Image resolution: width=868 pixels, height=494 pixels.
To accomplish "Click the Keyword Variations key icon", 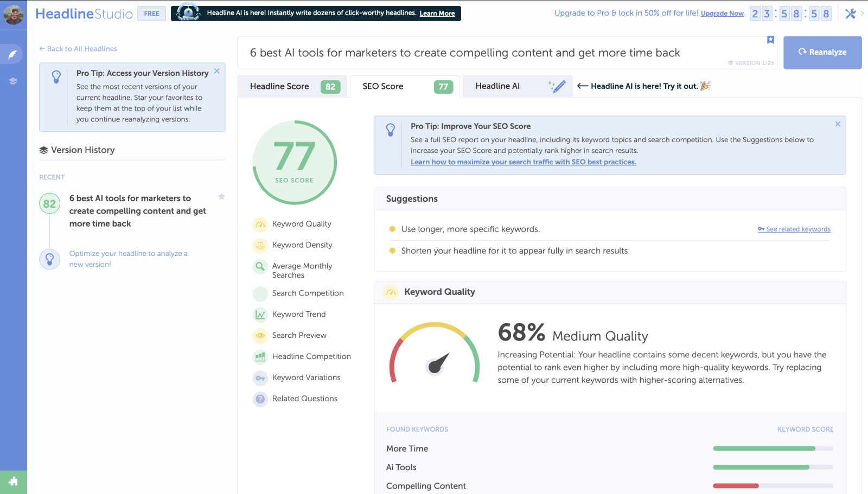I will pyautogui.click(x=260, y=378).
